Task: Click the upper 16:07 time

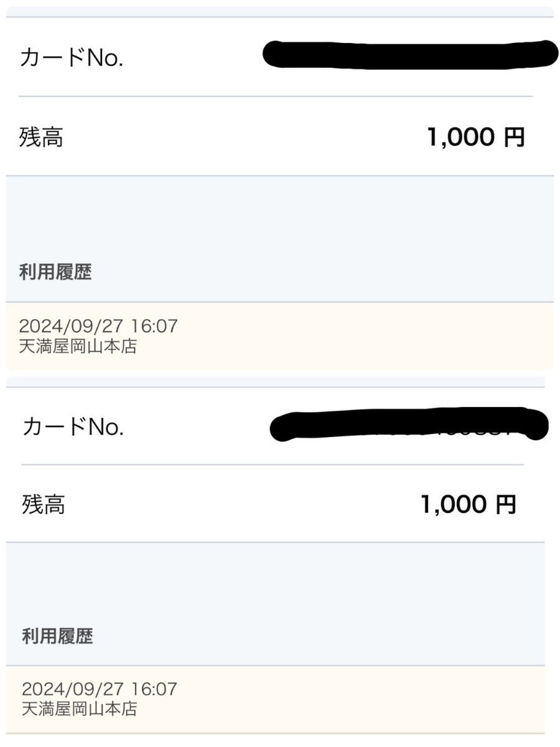Action: click(x=154, y=326)
